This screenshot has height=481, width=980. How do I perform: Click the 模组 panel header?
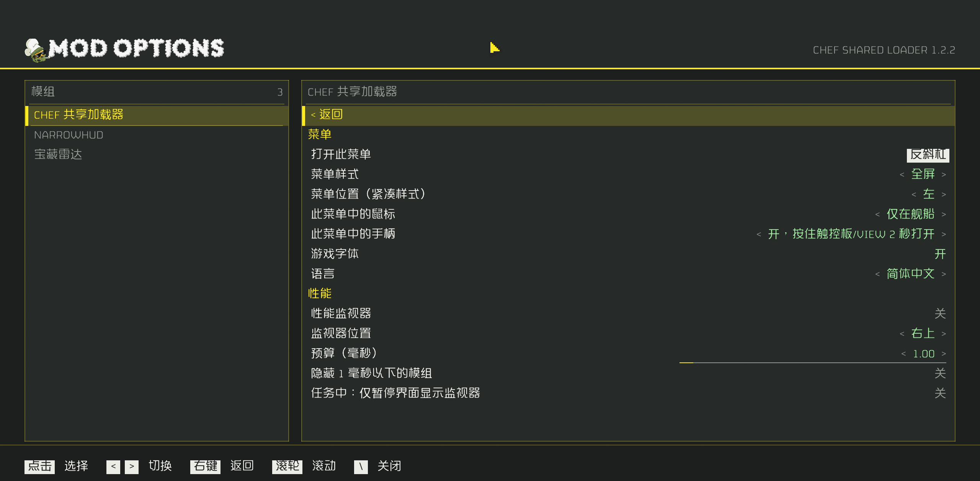[x=43, y=91]
